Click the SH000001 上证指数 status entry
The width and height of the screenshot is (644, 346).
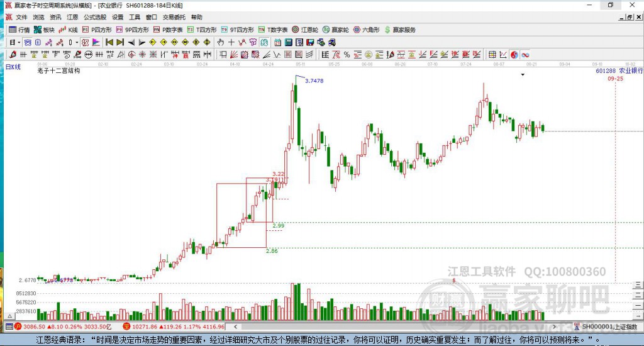[606, 326]
